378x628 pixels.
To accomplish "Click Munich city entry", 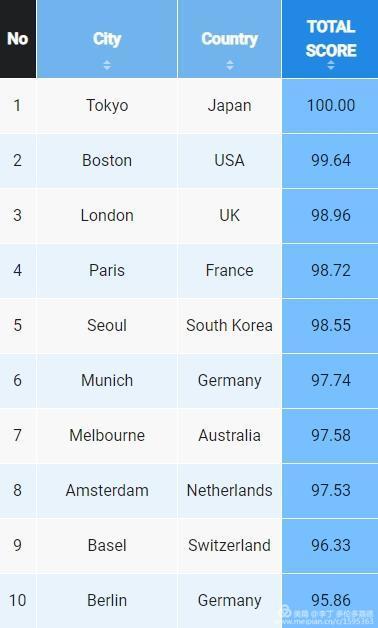I will (x=107, y=380).
